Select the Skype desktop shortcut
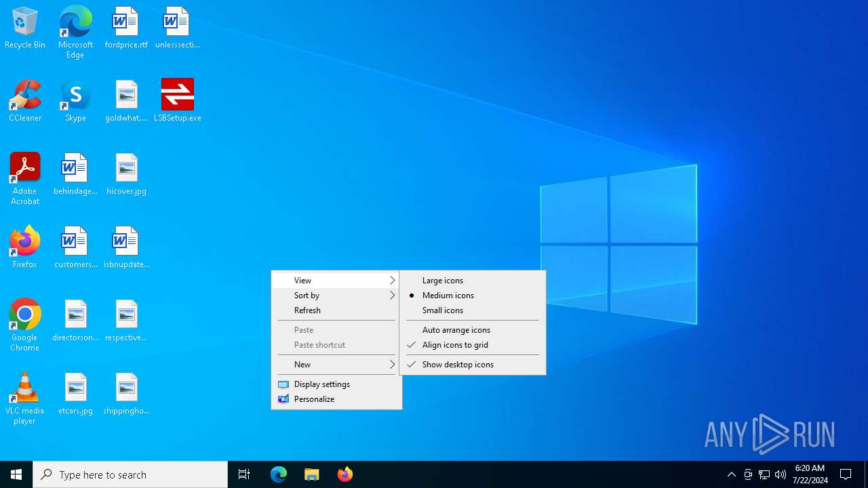Image resolution: width=868 pixels, height=488 pixels. 75,101
